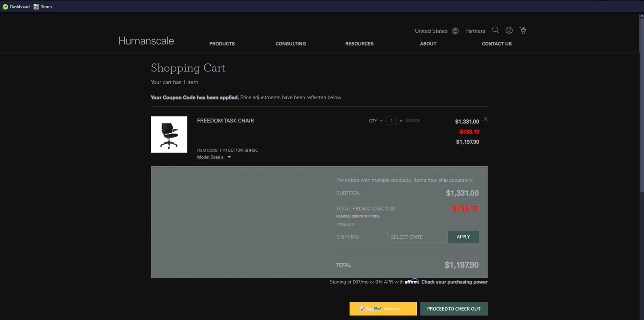Open the search magnifier icon
644x320 pixels.
coord(495,30)
